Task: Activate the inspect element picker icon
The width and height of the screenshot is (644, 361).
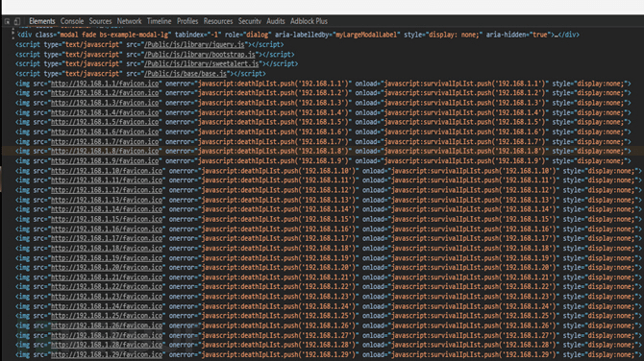Action: tap(7, 21)
